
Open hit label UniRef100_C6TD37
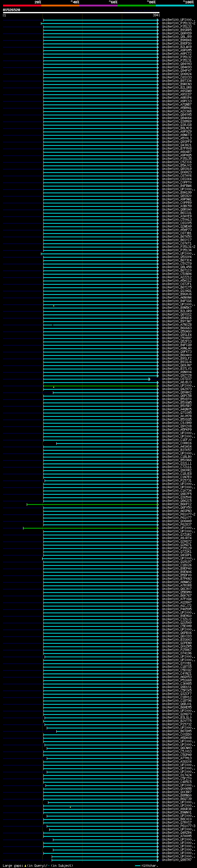point(177,379)
